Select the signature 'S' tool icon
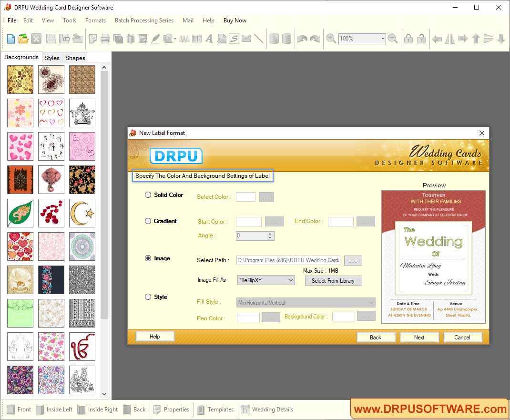The image size is (510, 420). tap(234, 39)
